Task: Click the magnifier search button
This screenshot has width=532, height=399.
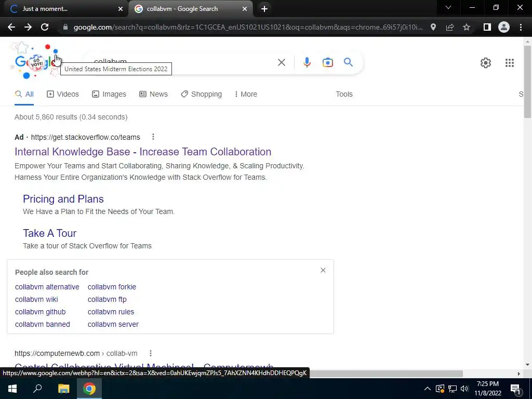Action: pyautogui.click(x=348, y=62)
